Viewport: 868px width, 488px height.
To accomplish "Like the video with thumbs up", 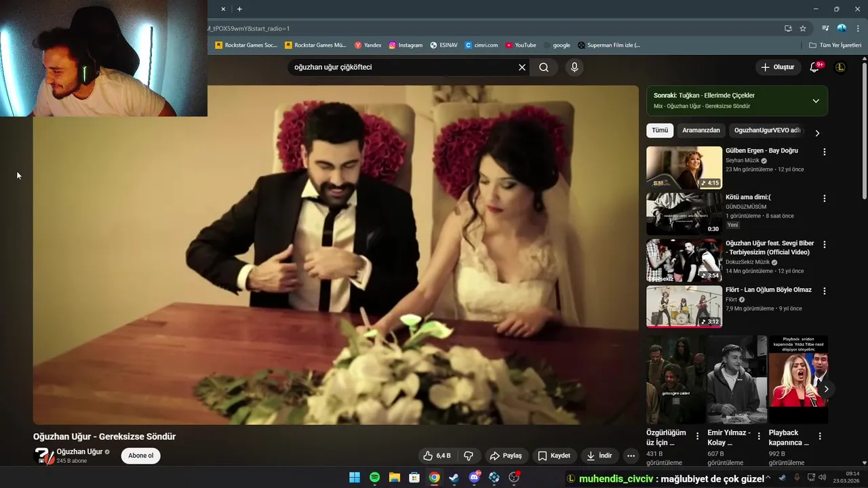I will [437, 455].
